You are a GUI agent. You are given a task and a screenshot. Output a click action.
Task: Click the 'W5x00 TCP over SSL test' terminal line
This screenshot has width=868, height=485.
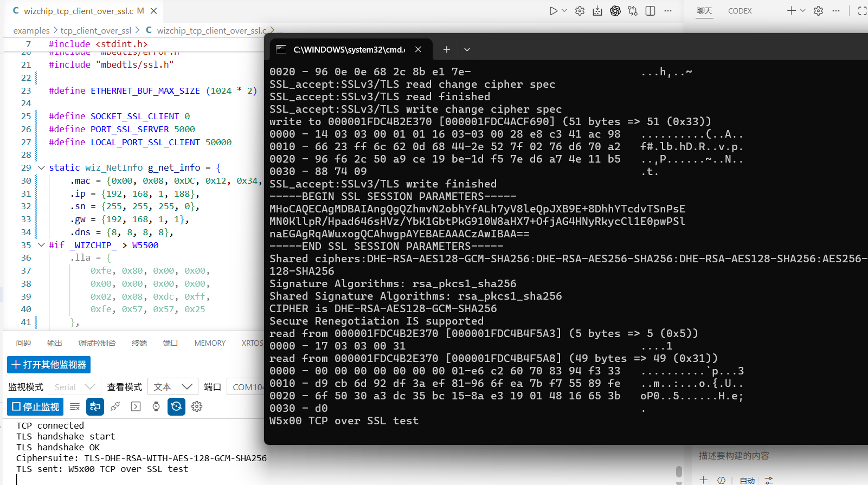(344, 421)
